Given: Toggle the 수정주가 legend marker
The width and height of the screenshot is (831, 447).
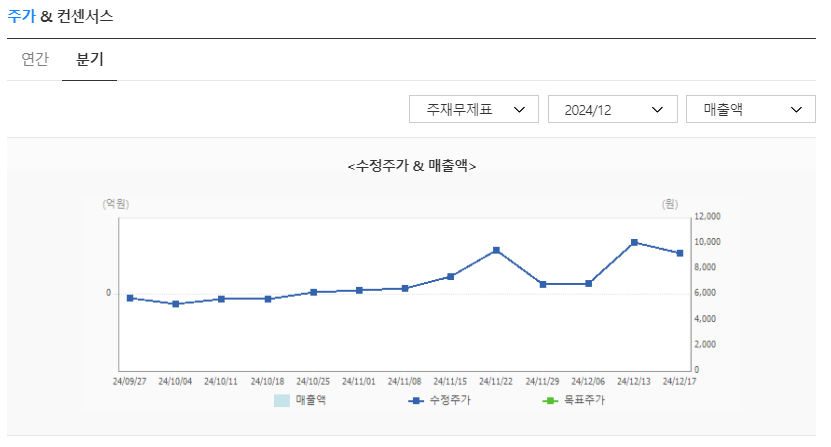Looking at the screenshot, I should click(x=416, y=401).
